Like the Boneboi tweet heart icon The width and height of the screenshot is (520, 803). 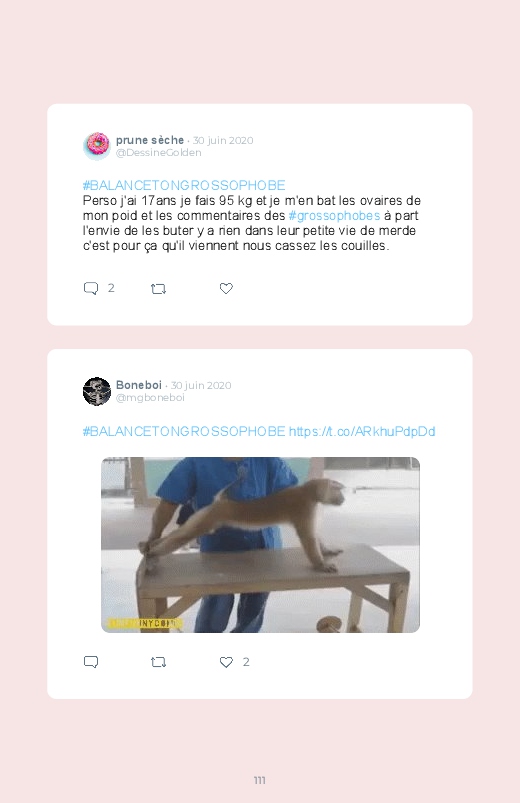pyautogui.click(x=226, y=662)
